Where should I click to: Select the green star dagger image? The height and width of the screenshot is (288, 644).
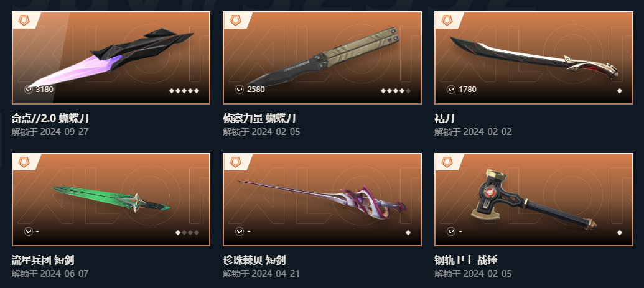click(x=111, y=199)
